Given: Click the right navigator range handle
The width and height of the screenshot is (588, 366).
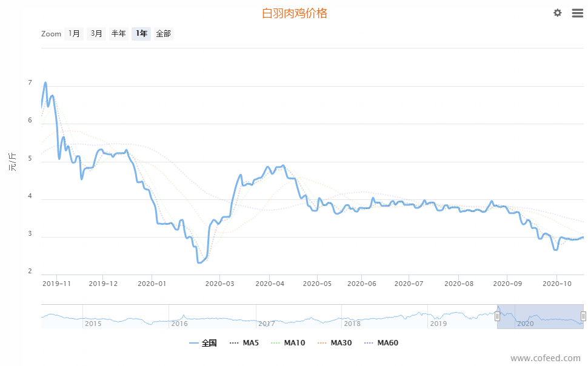Looking at the screenshot, I should tap(584, 316).
